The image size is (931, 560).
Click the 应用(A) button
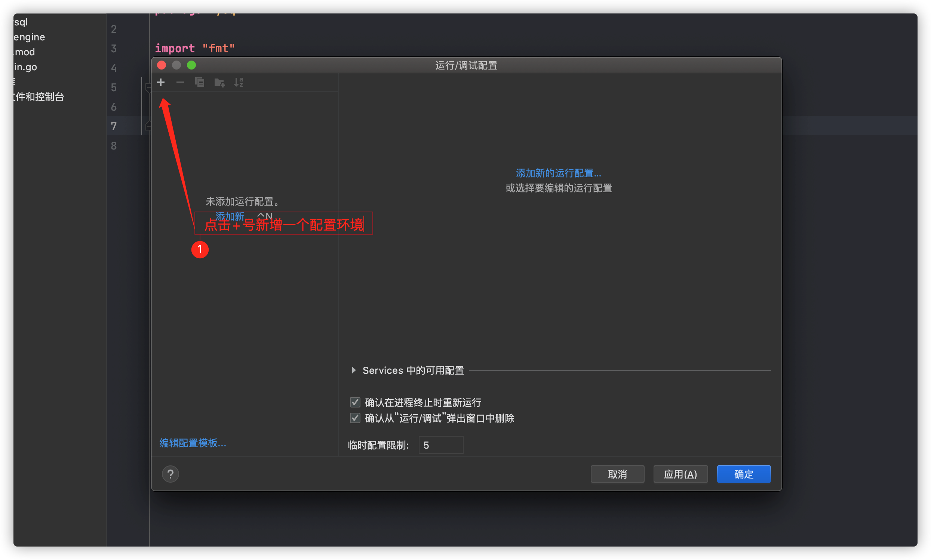coord(680,474)
